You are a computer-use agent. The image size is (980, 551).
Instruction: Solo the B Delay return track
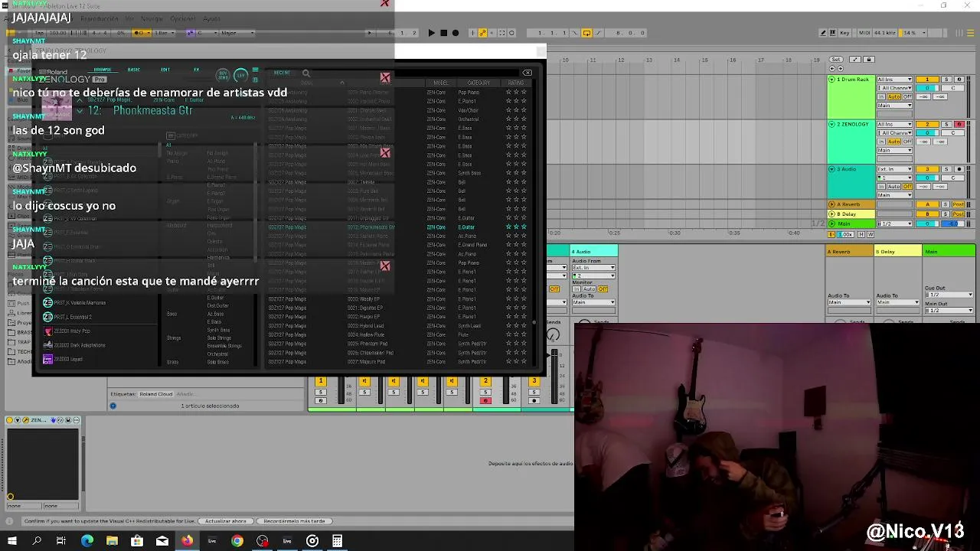click(x=946, y=214)
